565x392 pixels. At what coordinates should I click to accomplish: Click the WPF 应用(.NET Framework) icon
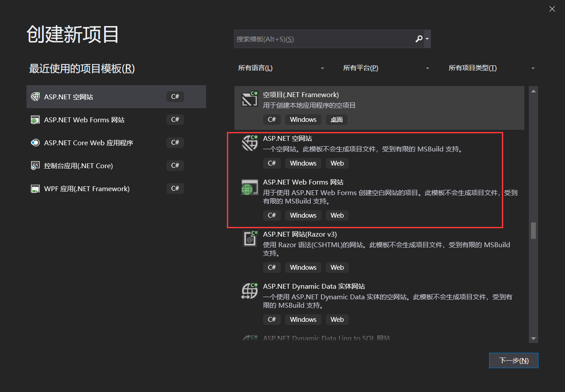point(35,188)
